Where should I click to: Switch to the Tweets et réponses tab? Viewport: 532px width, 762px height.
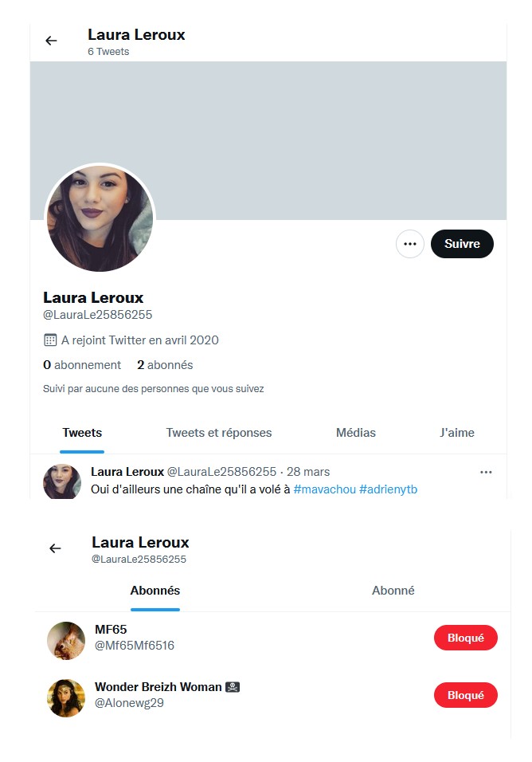point(219,433)
